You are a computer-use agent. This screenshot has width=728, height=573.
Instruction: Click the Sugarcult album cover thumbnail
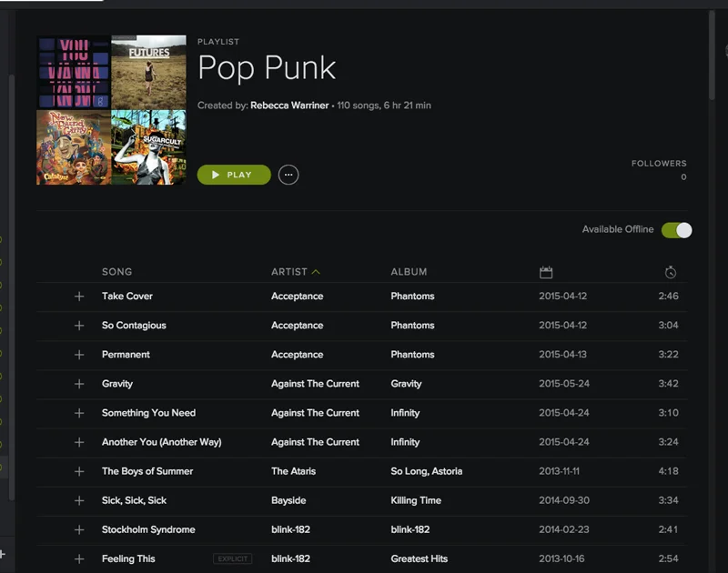pyautogui.click(x=148, y=147)
